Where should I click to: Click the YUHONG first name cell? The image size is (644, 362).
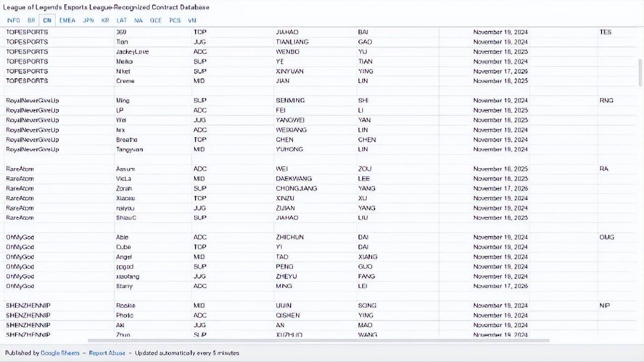pyautogui.click(x=289, y=149)
